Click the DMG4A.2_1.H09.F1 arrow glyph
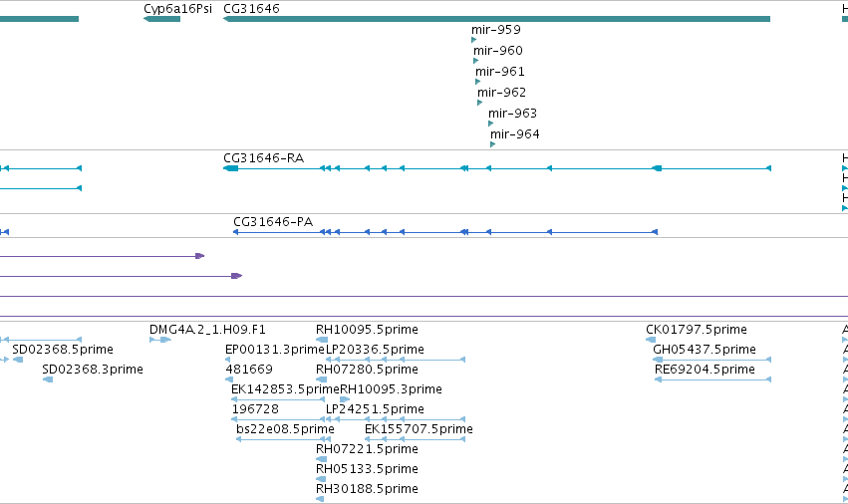This screenshot has width=848, height=504. pyautogui.click(x=160, y=340)
